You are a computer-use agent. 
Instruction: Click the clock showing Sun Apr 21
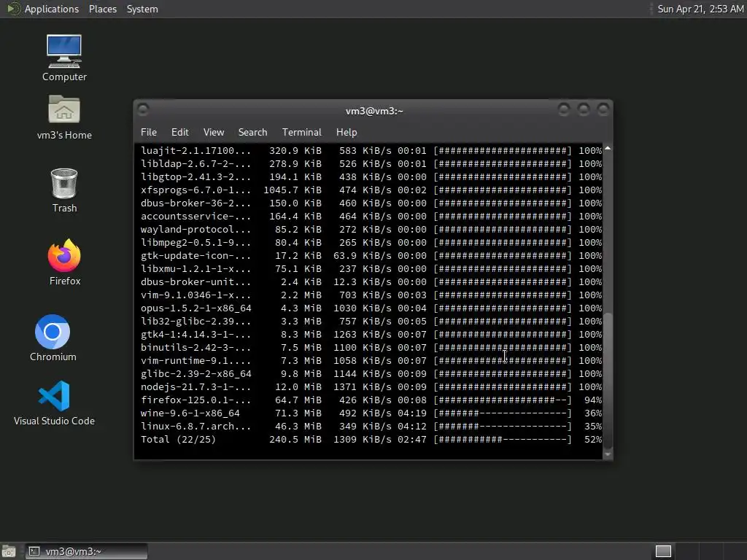[x=700, y=9]
